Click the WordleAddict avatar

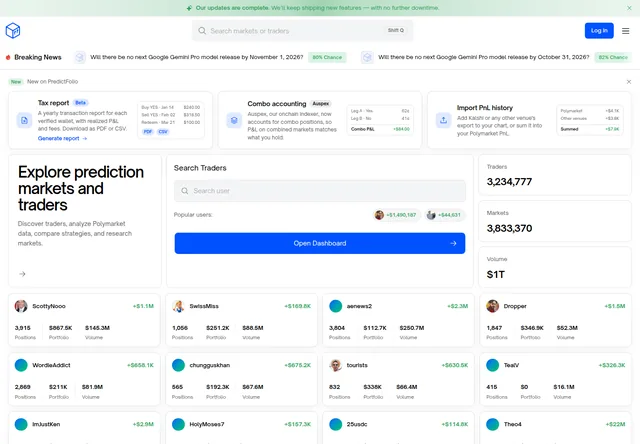(21, 365)
